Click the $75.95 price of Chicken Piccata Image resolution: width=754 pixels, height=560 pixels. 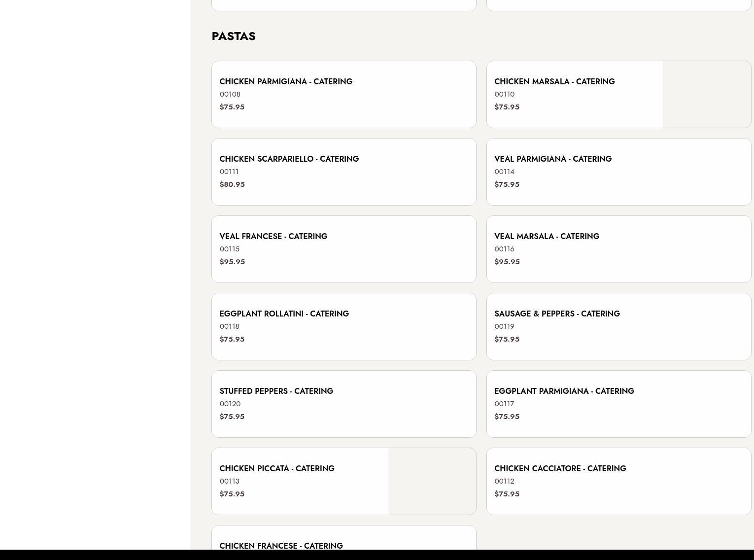coord(232,494)
